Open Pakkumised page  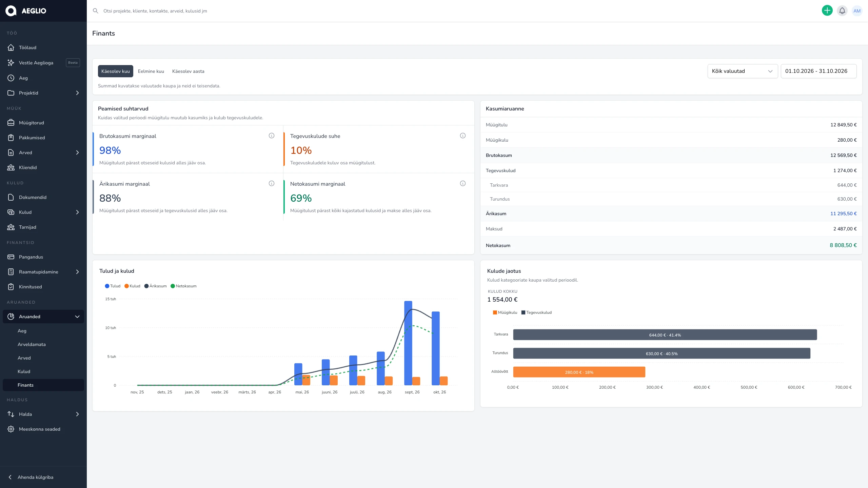coord(43,138)
